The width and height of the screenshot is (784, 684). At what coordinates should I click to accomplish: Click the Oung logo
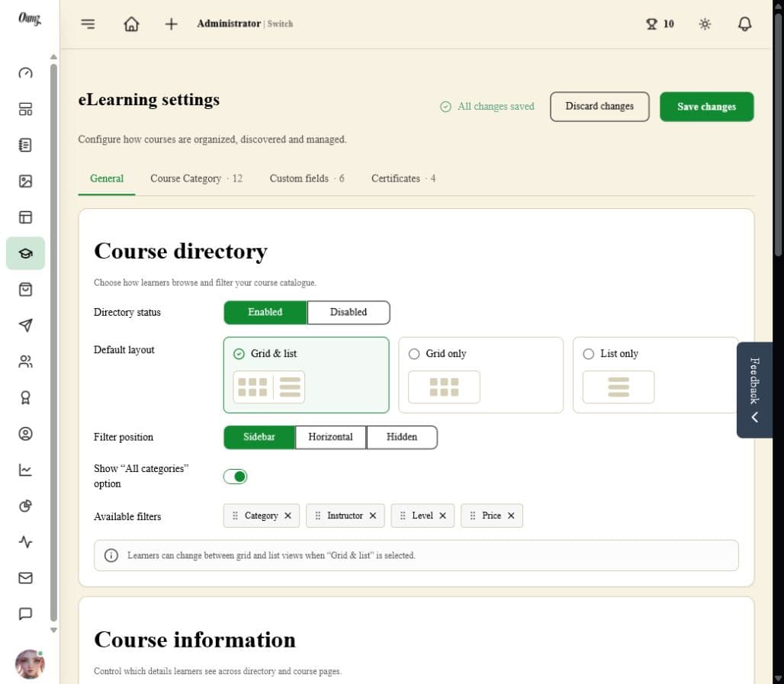pyautogui.click(x=30, y=19)
